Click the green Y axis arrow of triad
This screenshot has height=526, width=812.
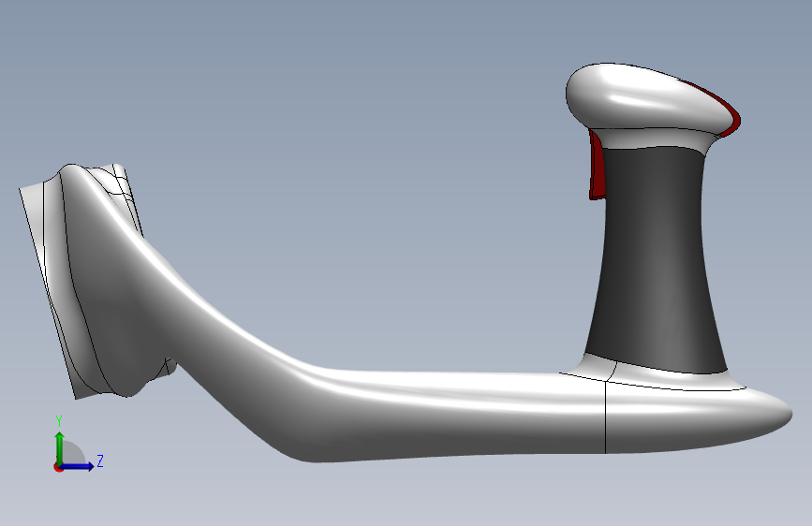pos(60,448)
